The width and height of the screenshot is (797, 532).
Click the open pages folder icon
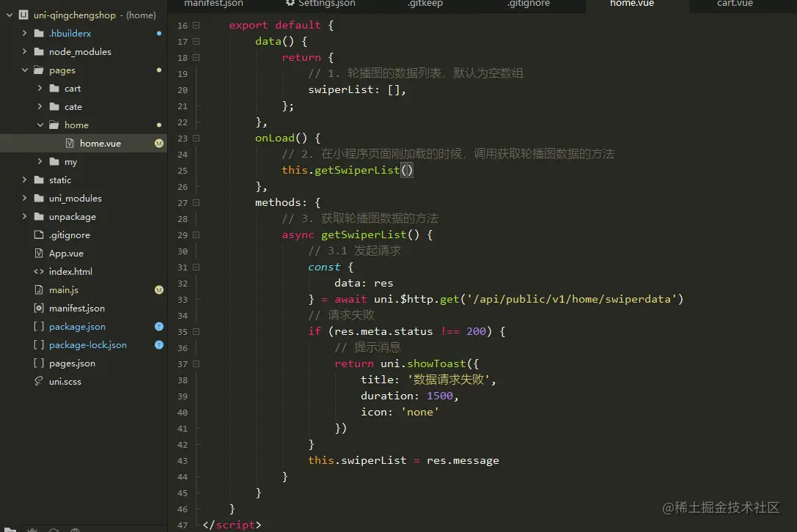(x=39, y=70)
